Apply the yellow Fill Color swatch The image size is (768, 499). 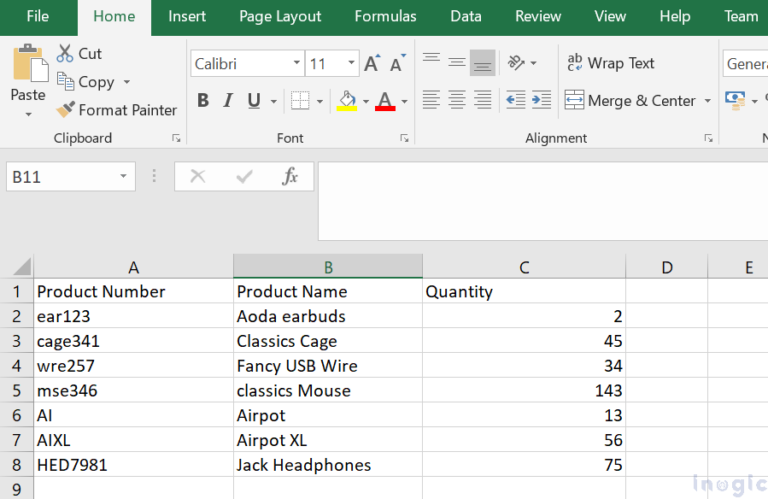[347, 101]
